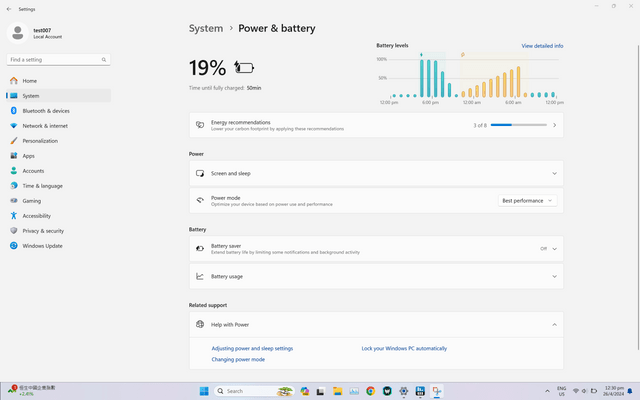Click the Energy recommendations leaf icon

click(200, 125)
